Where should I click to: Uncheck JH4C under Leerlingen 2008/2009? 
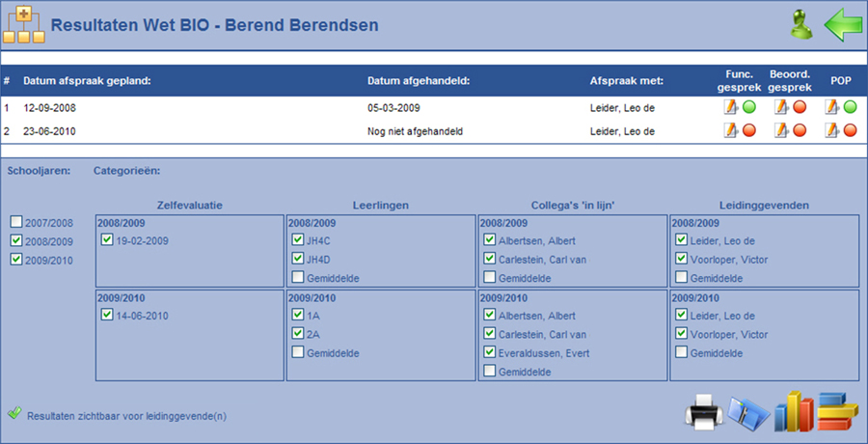297,240
